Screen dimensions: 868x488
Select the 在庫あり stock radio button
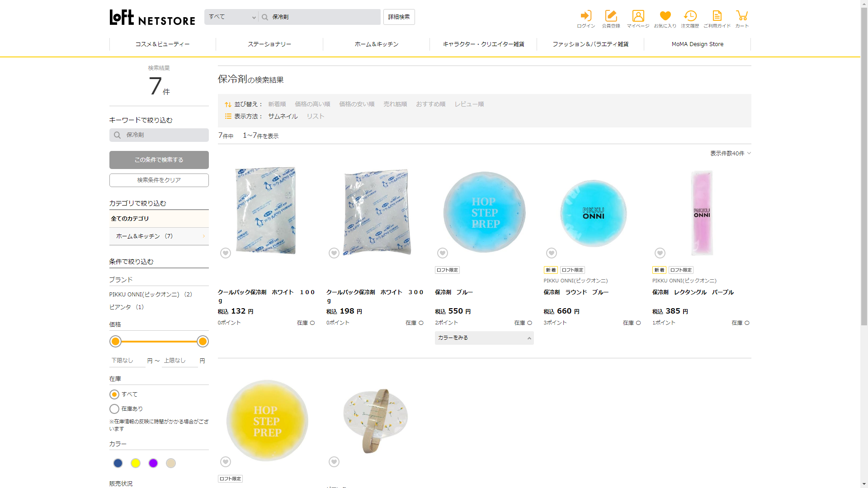[x=114, y=409]
